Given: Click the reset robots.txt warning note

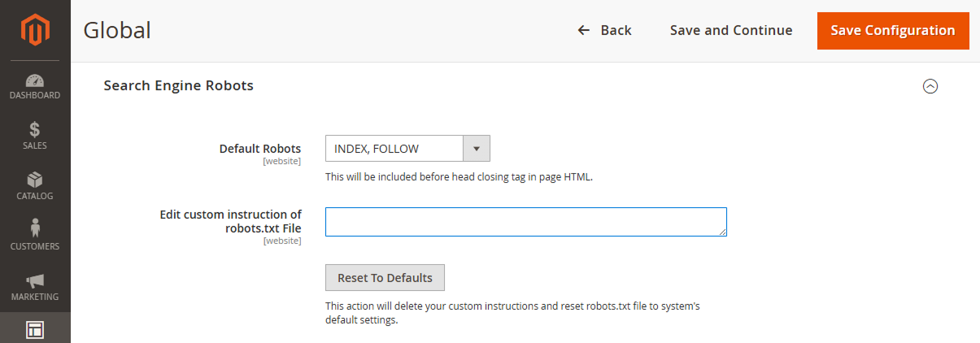Looking at the screenshot, I should (512, 313).
